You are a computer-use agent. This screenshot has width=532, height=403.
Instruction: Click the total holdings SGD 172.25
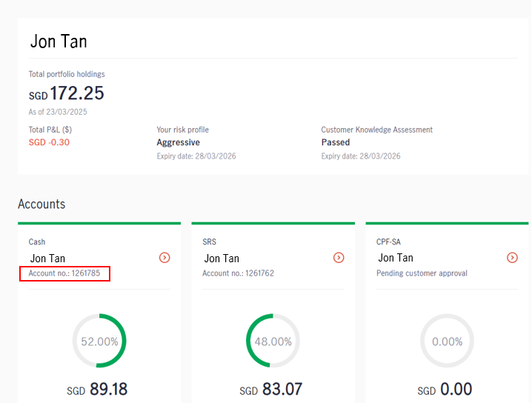click(x=67, y=94)
